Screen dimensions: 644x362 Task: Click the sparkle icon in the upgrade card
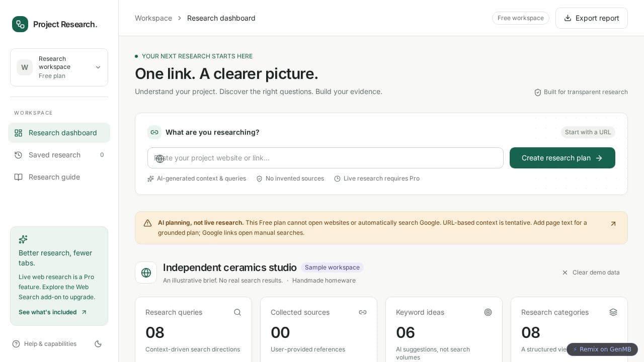point(23,239)
